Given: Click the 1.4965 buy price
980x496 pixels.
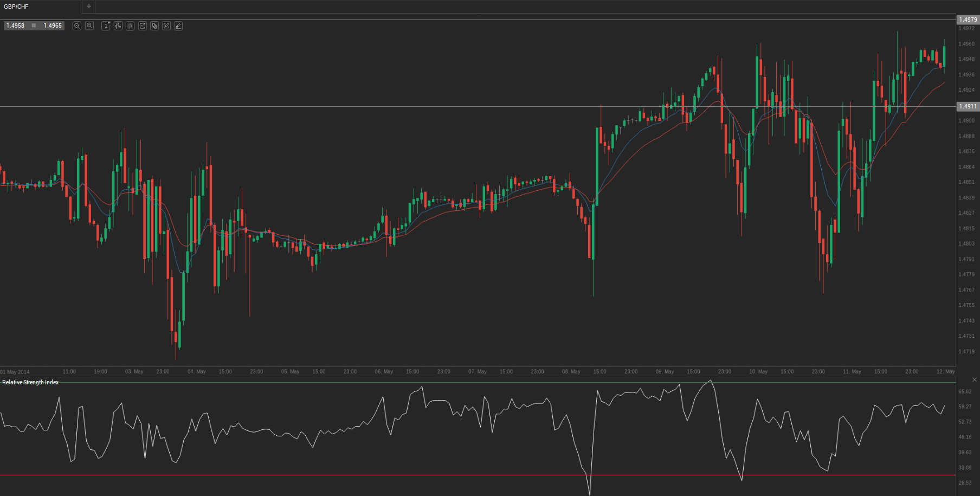Looking at the screenshot, I should [x=53, y=26].
